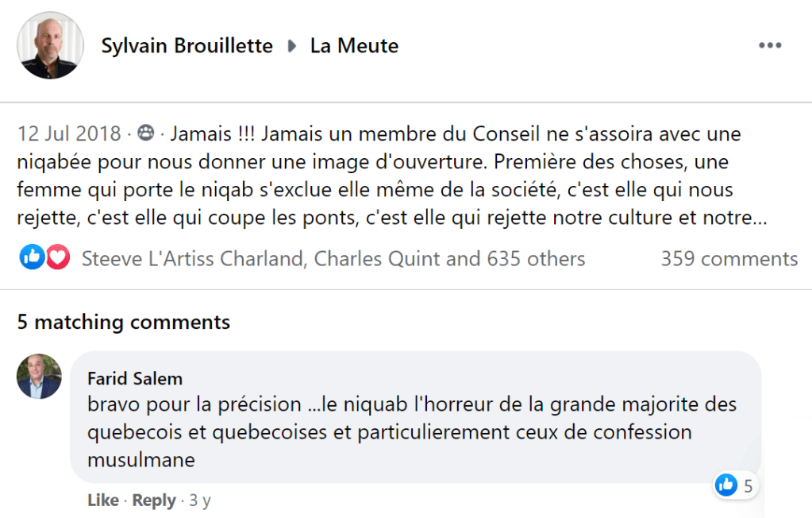The width and height of the screenshot is (812, 518).
Task: Open the 359 comments list
Action: (729, 258)
